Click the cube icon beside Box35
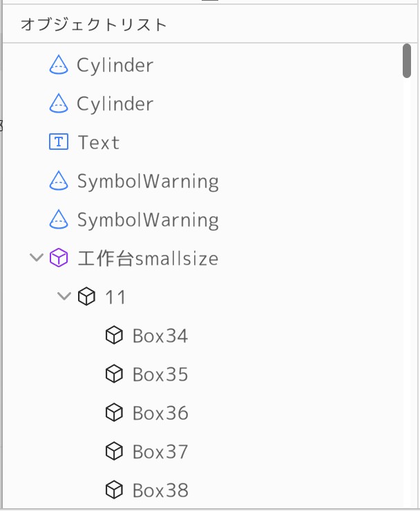This screenshot has width=420, height=511. (x=114, y=374)
